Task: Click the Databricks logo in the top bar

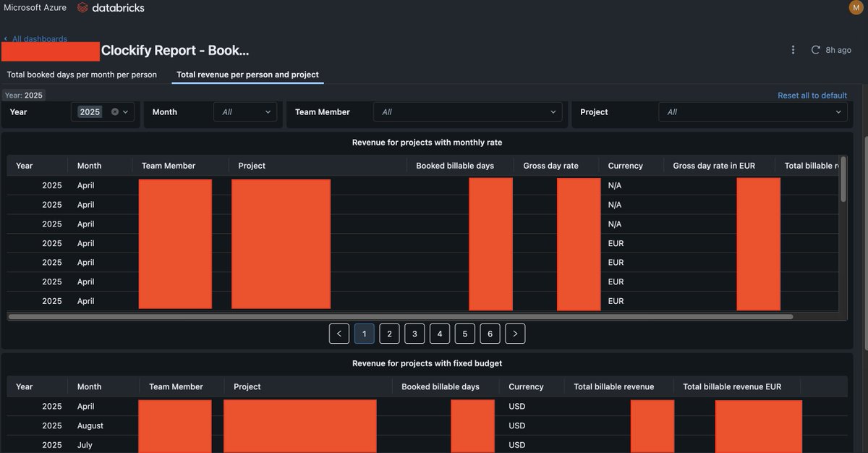Action: tap(109, 7)
